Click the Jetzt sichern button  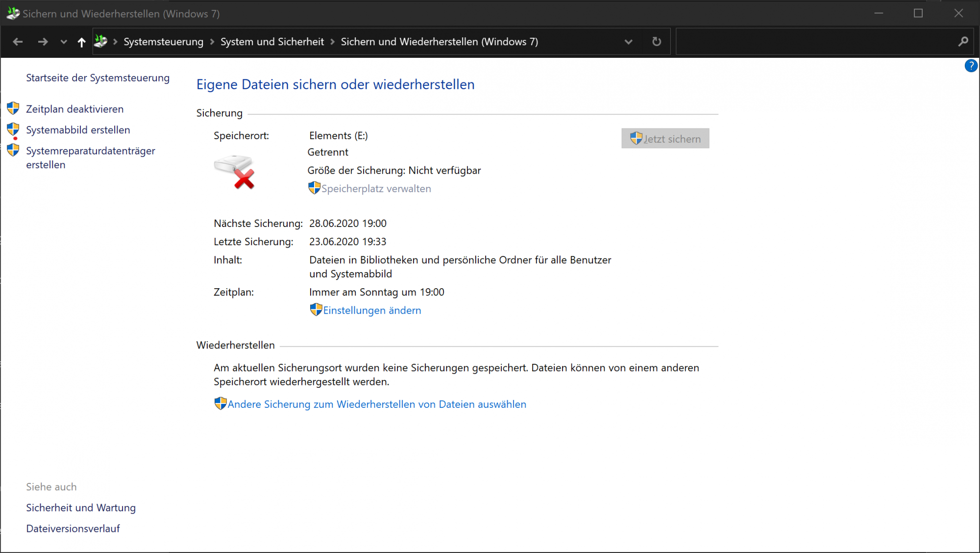(x=665, y=139)
